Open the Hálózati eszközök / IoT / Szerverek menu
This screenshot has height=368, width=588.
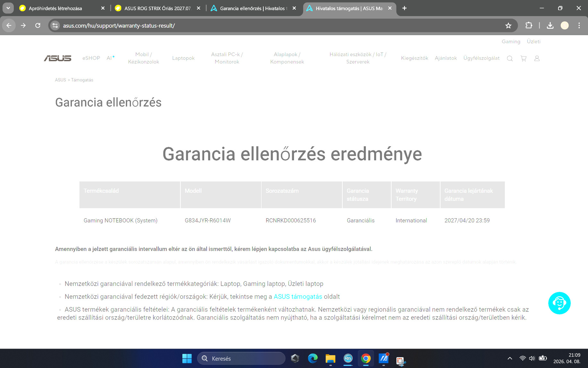pyautogui.click(x=358, y=58)
